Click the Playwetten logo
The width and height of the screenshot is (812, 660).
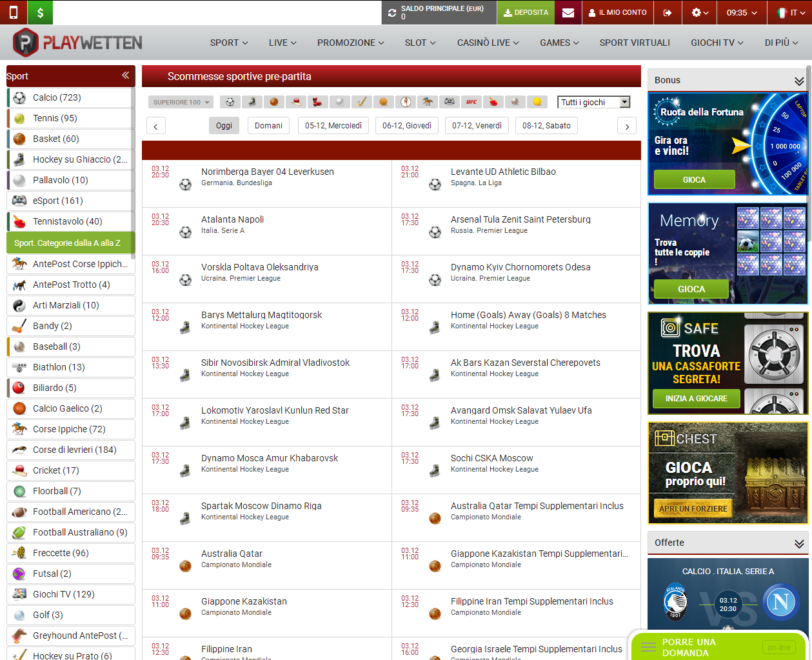coord(77,43)
